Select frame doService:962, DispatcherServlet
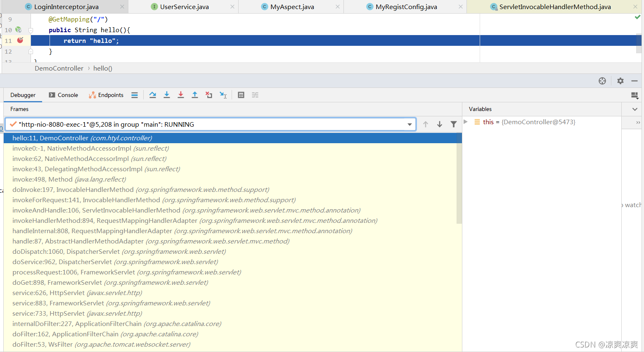Viewport: 644px width, 352px height. tap(230, 262)
